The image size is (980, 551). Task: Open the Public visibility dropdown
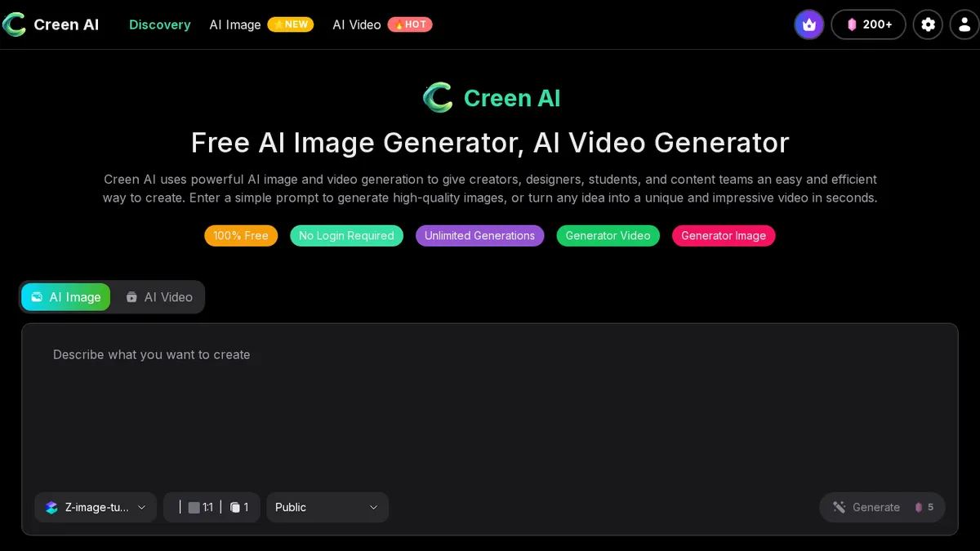(327, 508)
